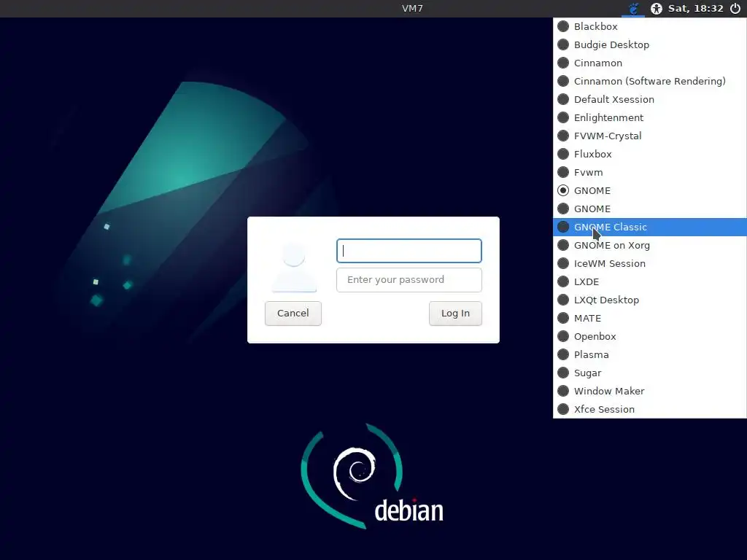Click the Cancel button

[x=293, y=314]
